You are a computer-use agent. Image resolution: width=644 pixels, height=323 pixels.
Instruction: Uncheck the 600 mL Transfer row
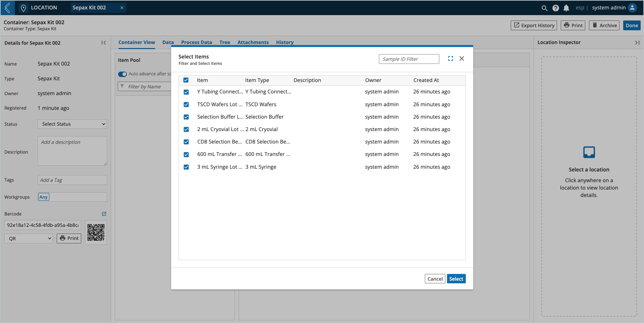(x=186, y=155)
